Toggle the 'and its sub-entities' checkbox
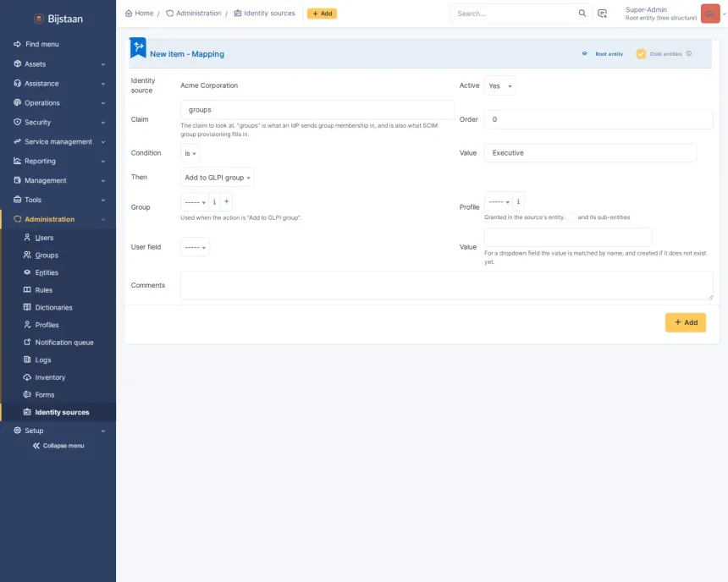This screenshot has height=582, width=728. pos(572,217)
